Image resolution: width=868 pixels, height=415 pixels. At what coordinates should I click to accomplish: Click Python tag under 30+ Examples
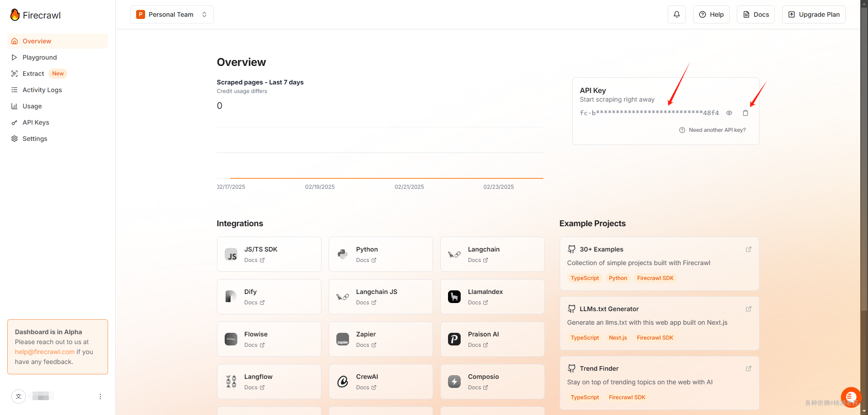click(x=618, y=278)
